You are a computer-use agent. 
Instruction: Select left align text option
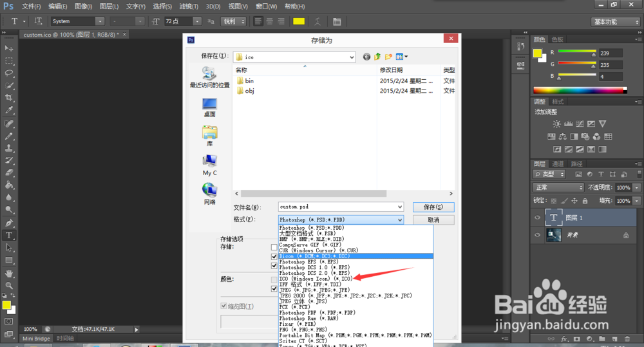pos(258,21)
